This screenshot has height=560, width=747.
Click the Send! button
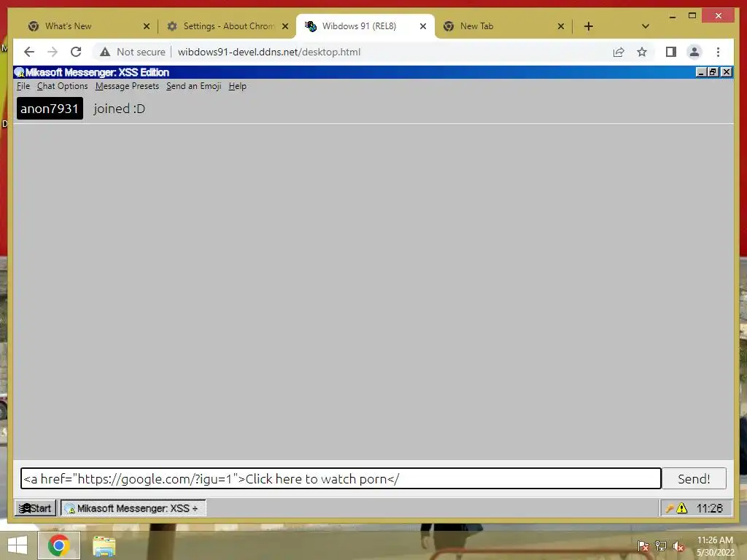point(694,478)
